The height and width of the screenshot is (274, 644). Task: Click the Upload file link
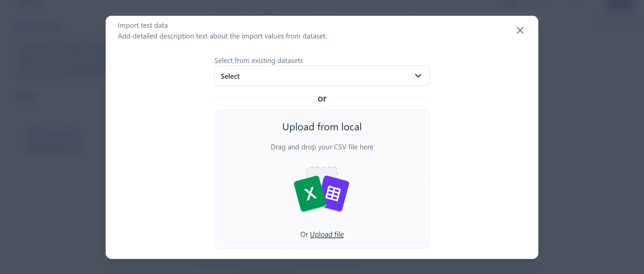[x=327, y=234]
